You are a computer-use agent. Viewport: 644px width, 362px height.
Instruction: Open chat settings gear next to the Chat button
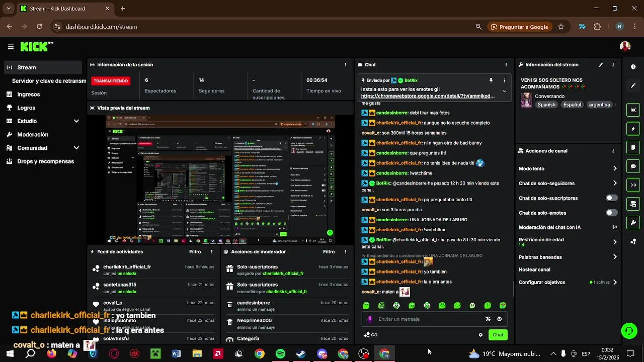[x=480, y=335]
